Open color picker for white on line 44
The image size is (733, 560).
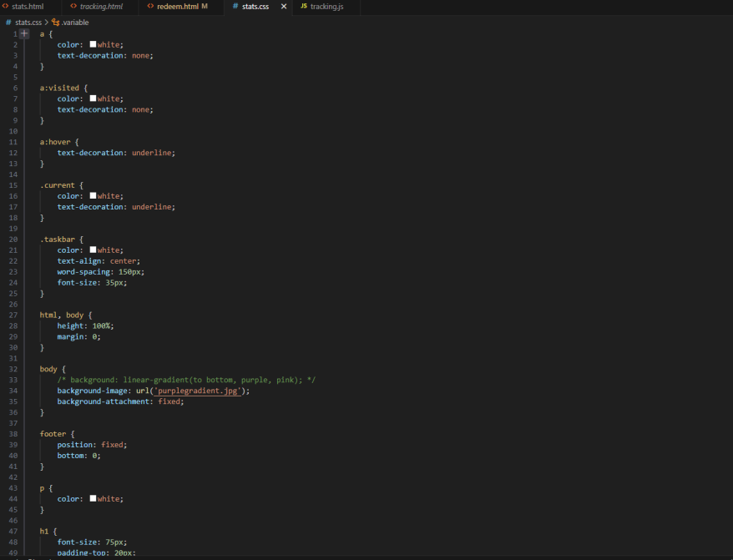click(93, 499)
